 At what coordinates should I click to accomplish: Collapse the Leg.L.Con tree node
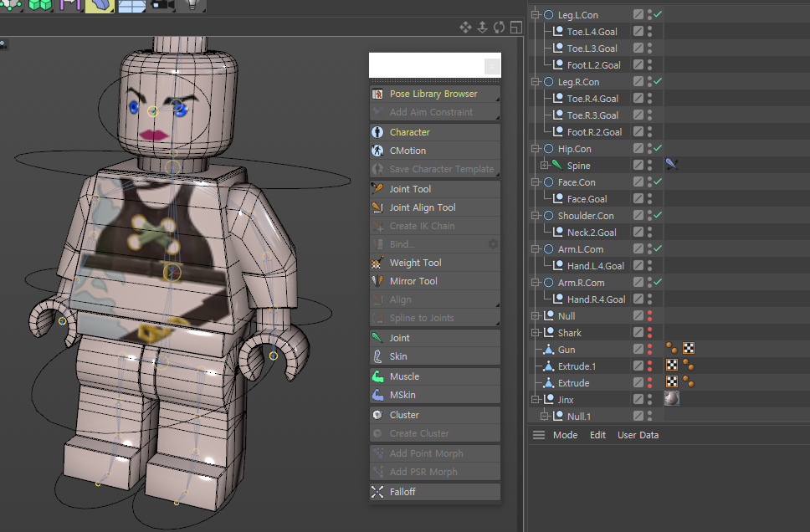tap(536, 15)
